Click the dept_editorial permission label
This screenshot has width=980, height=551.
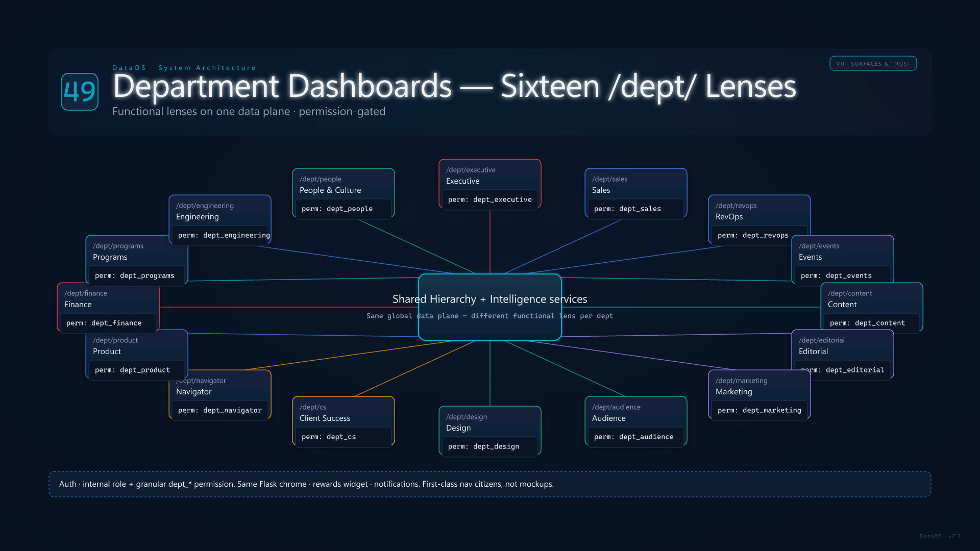tap(842, 370)
